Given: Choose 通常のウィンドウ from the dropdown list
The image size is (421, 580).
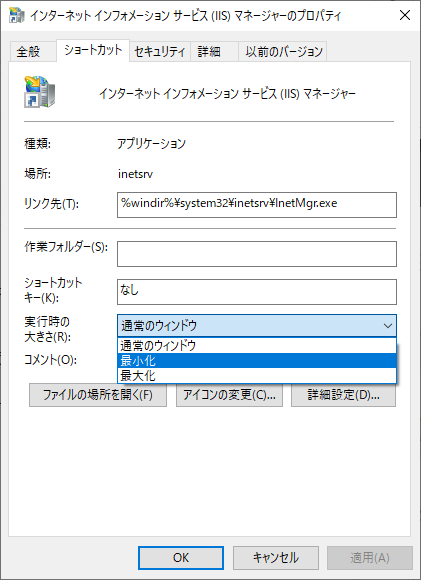Looking at the screenshot, I should [257, 345].
